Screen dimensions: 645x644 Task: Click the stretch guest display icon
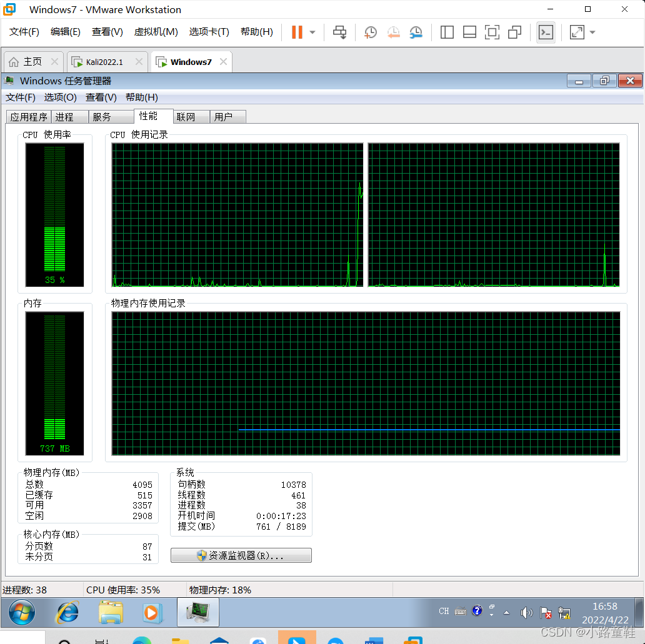pos(577,32)
